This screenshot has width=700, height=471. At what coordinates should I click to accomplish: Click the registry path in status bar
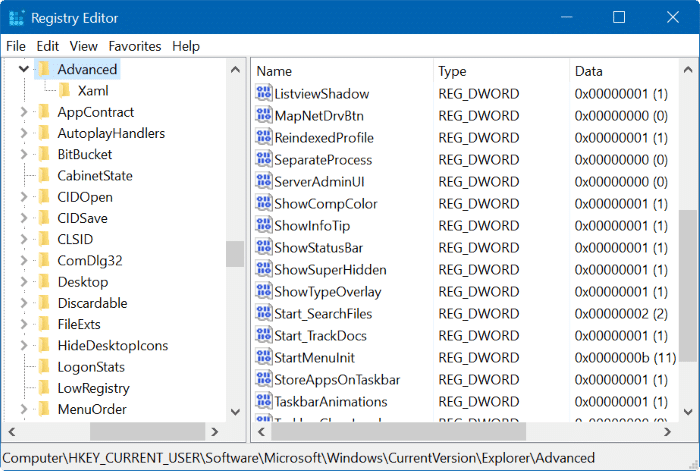click(299, 458)
